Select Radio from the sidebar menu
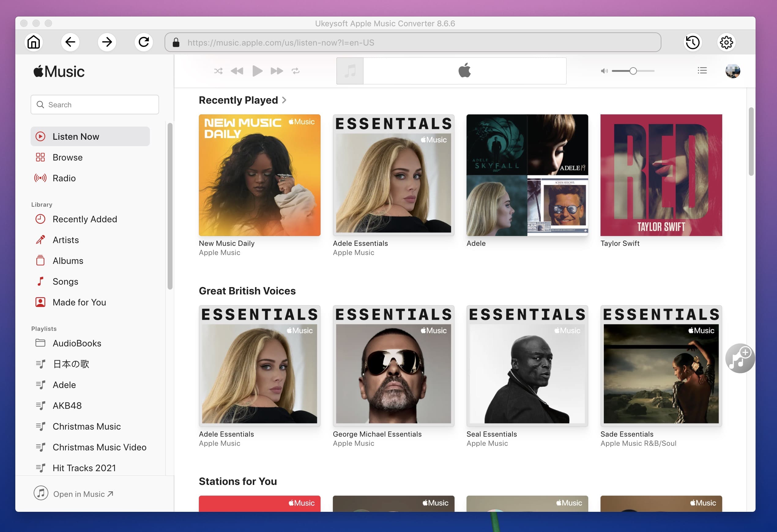The width and height of the screenshot is (777, 532). pos(64,178)
